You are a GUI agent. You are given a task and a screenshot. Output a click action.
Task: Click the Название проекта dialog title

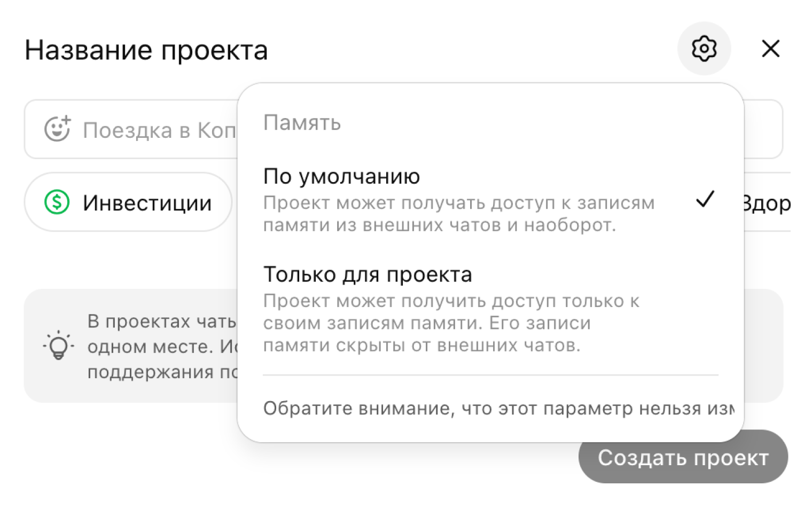(146, 51)
